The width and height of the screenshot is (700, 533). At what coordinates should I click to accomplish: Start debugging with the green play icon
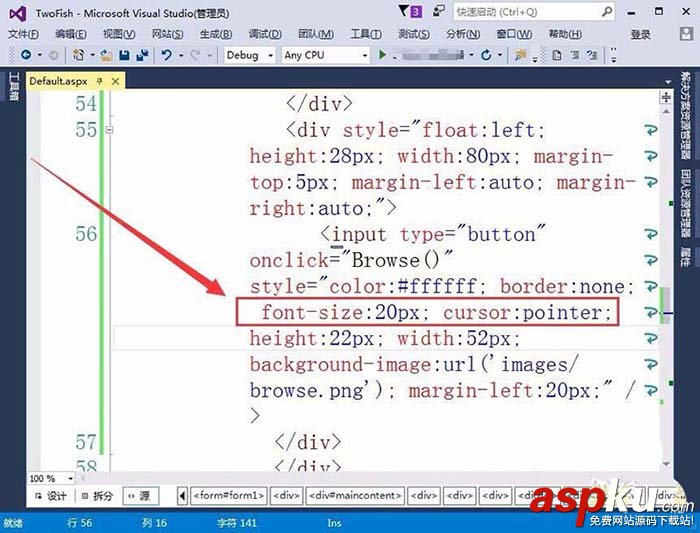(x=382, y=55)
